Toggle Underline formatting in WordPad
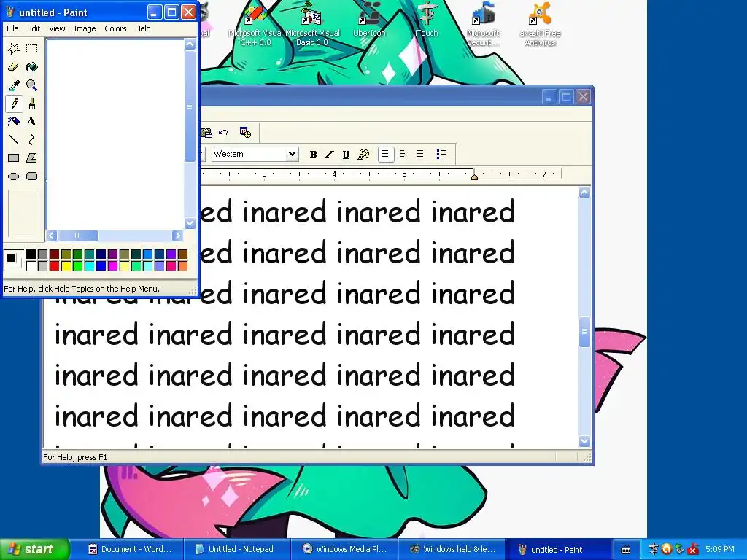This screenshot has height=560, width=747. 346,155
